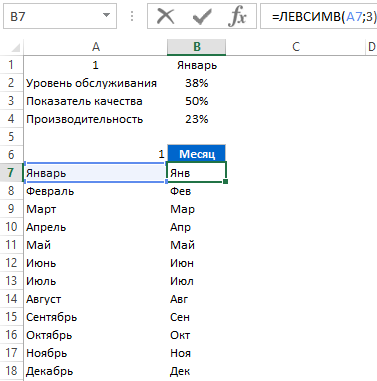Image resolution: width=377 pixels, height=381 pixels.
Task: Select the Ноя cell
Action: 196,353
